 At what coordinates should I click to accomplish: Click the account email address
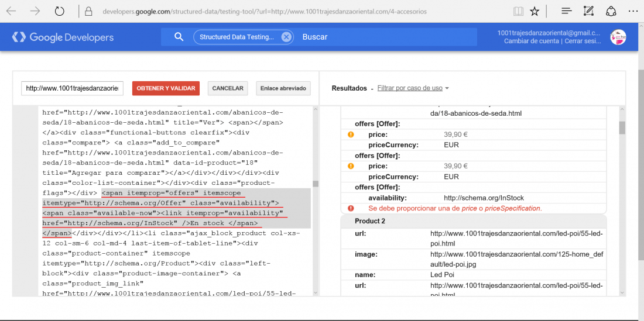click(x=549, y=33)
